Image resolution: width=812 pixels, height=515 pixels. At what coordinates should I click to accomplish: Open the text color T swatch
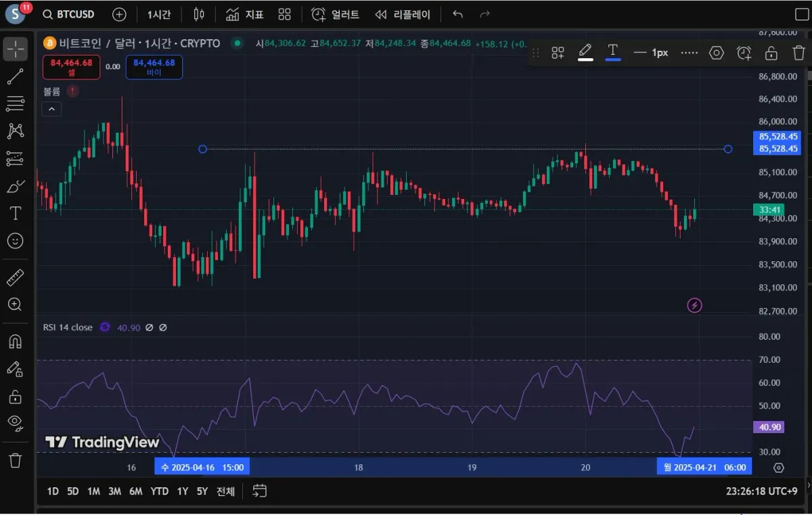[x=613, y=52]
